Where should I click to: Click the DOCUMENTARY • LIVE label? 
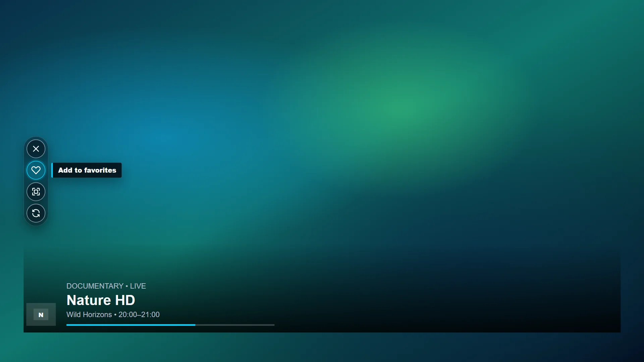[x=106, y=286]
